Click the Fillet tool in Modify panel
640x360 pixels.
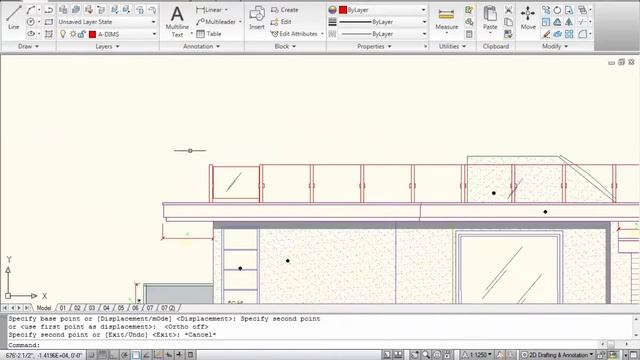click(x=582, y=34)
